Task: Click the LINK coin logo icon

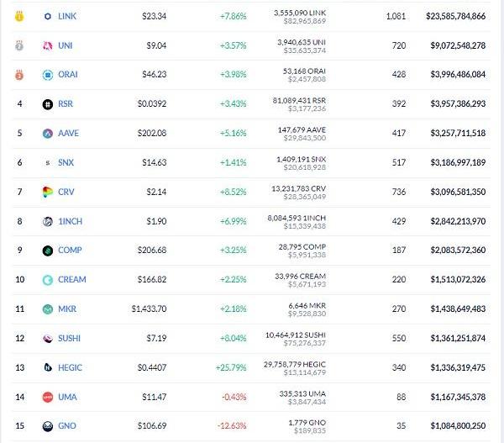Action: (x=48, y=16)
